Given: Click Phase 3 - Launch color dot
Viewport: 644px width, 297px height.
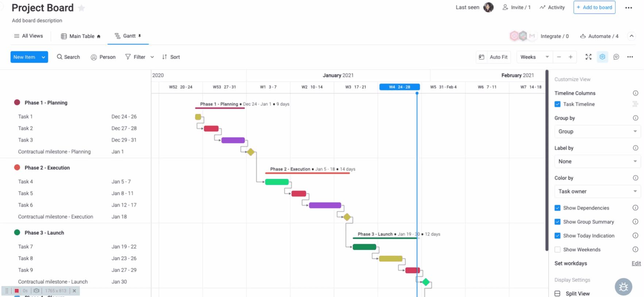Looking at the screenshot, I should [x=17, y=232].
